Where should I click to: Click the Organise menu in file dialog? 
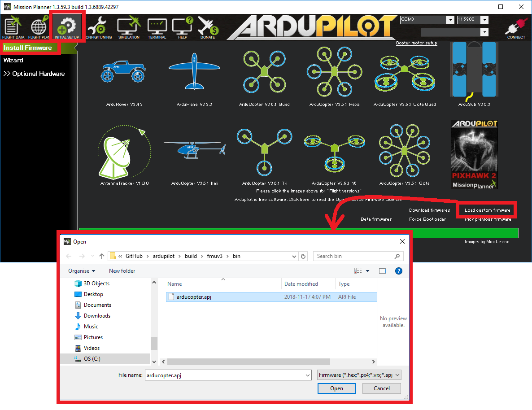click(82, 271)
